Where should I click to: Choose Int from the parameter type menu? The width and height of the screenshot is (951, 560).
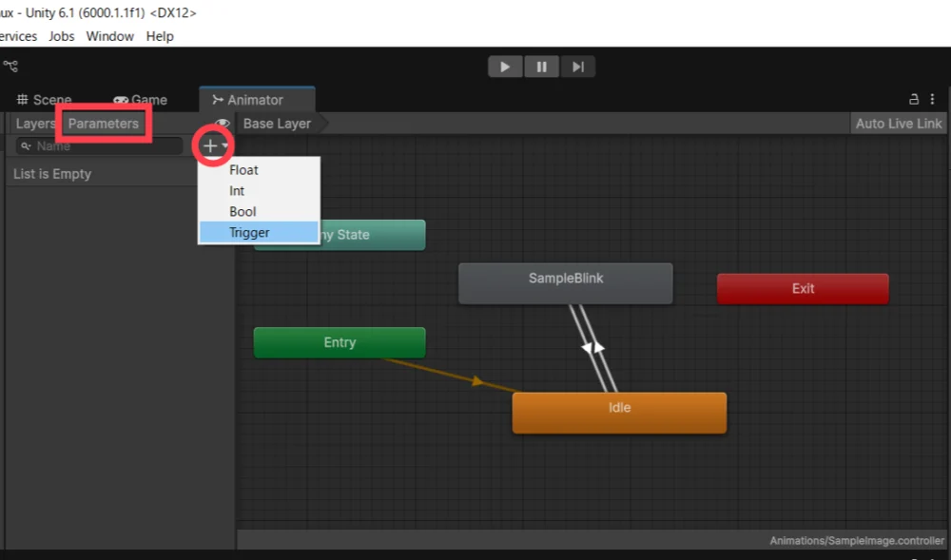coord(237,191)
